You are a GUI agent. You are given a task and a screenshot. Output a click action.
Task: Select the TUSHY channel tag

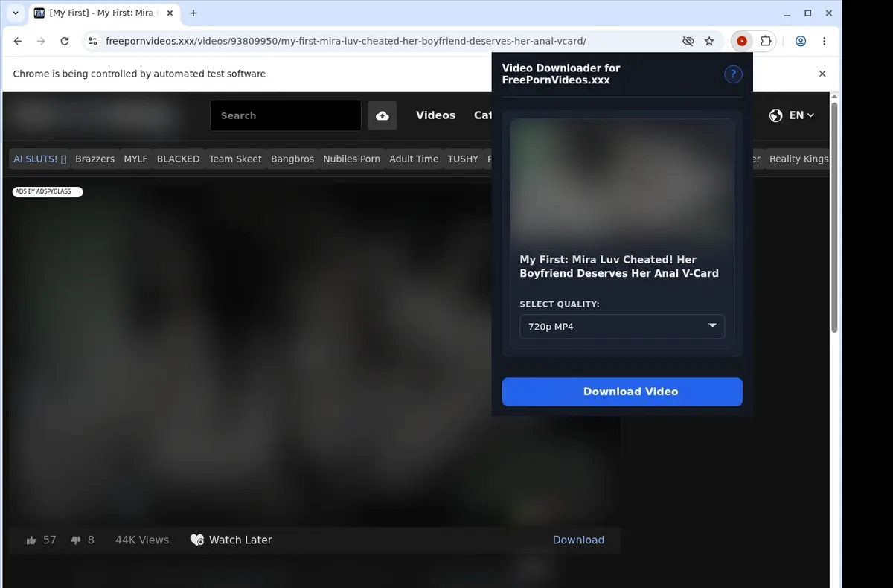point(463,159)
